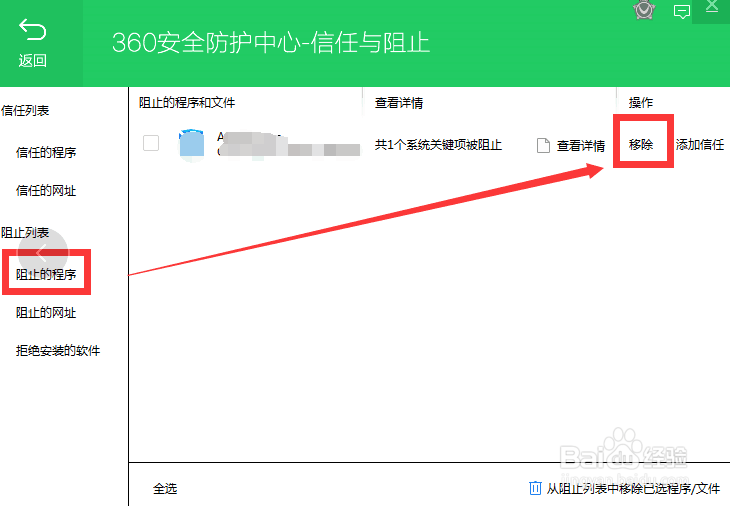
Task: Close the 360 security center window
Action: click(711, 7)
